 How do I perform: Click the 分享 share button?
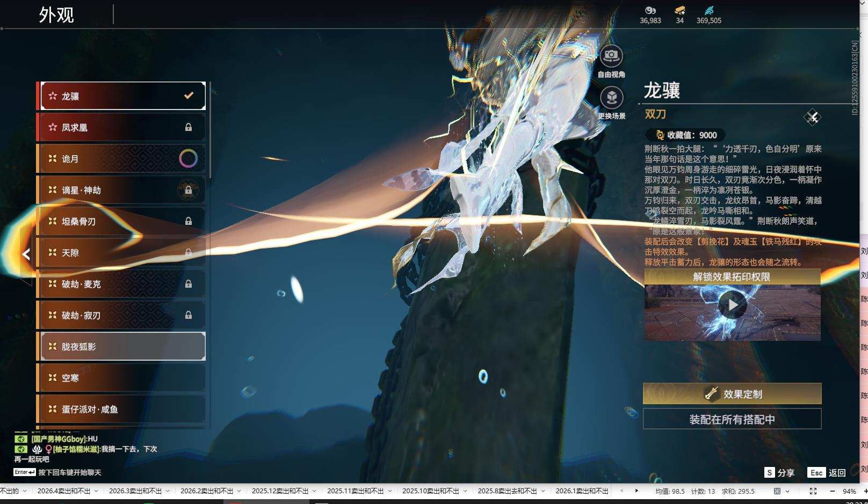tap(779, 472)
